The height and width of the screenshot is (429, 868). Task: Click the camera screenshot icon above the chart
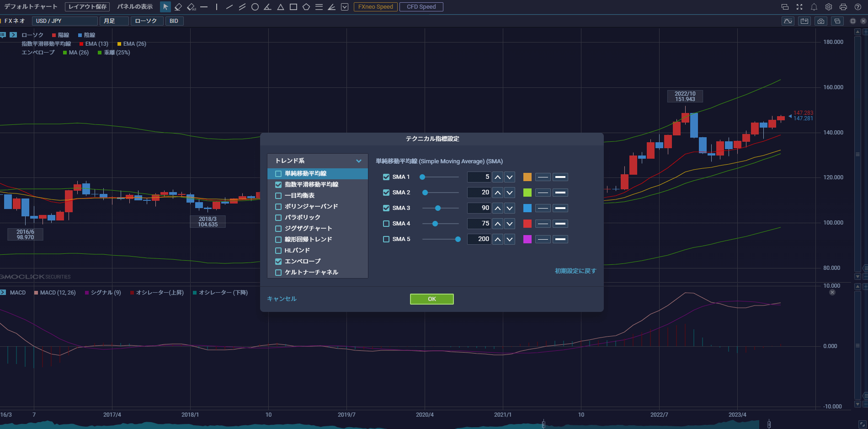[821, 21]
